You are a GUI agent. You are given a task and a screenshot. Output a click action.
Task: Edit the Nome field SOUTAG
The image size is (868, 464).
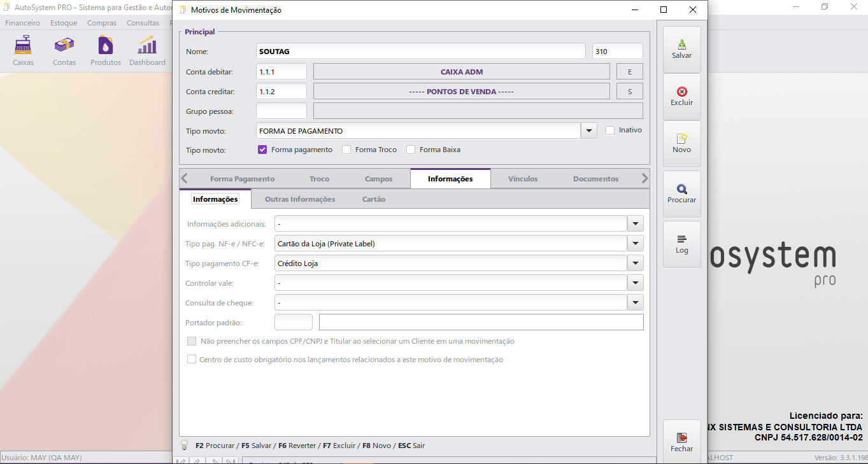click(x=420, y=52)
